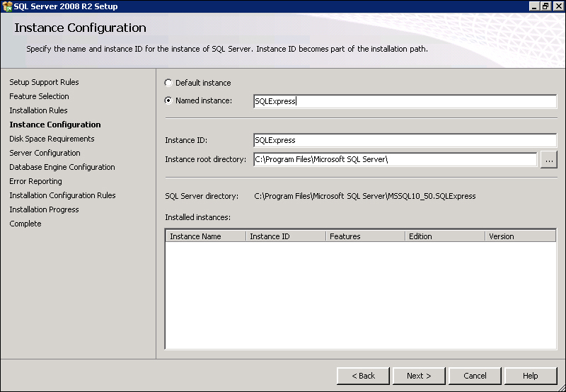Select the Default instance radio button
566x392 pixels.
pyautogui.click(x=168, y=83)
